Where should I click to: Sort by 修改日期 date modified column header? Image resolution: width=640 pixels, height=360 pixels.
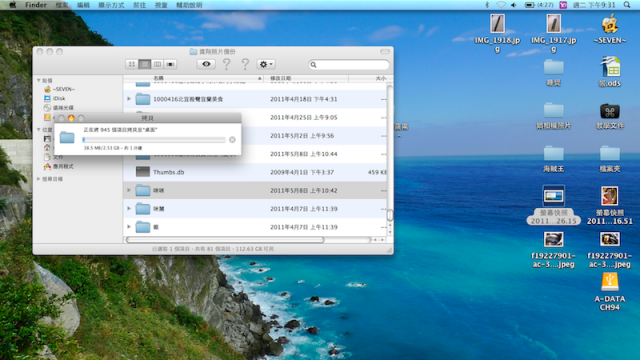click(306, 78)
